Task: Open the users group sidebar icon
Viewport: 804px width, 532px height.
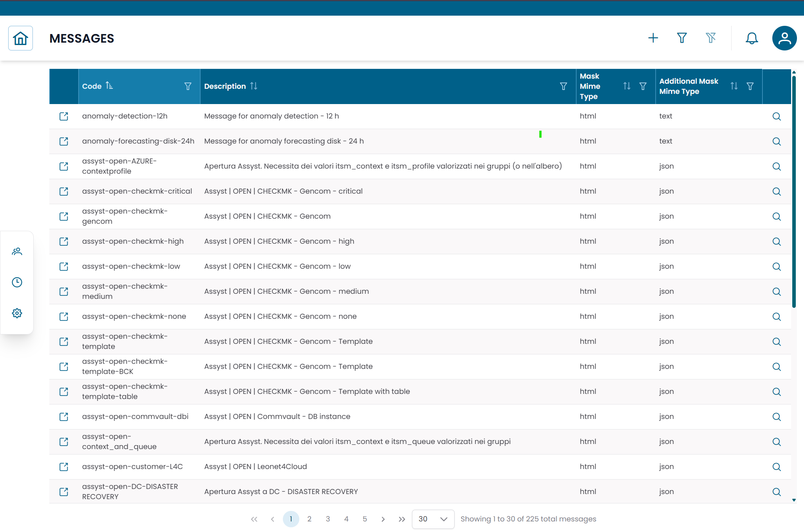Action: 17,252
